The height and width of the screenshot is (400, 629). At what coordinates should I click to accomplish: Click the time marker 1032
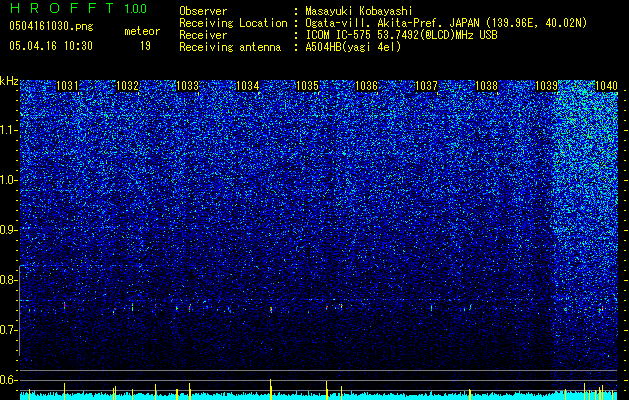click(127, 86)
